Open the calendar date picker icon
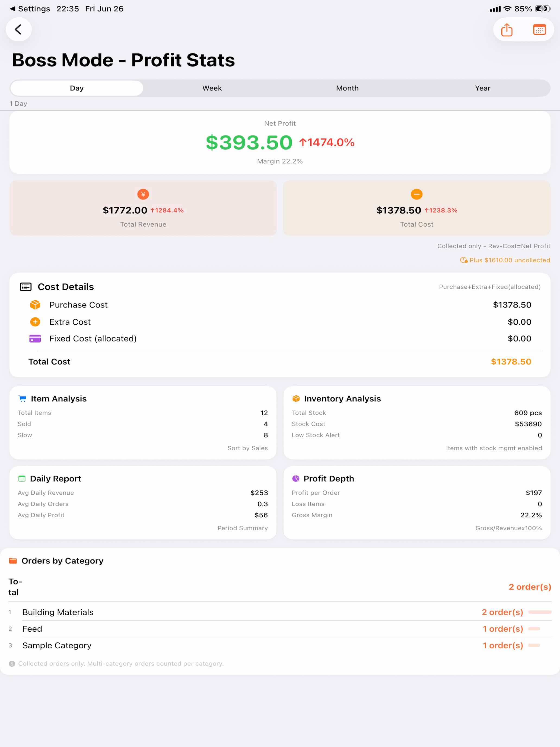Screen dimensions: 560x747 click(x=539, y=30)
